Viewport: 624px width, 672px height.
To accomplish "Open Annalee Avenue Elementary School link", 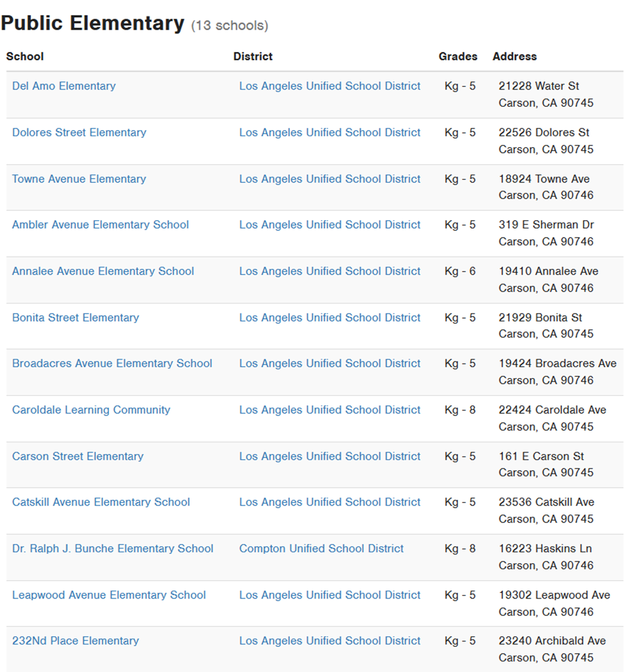I will (x=103, y=271).
